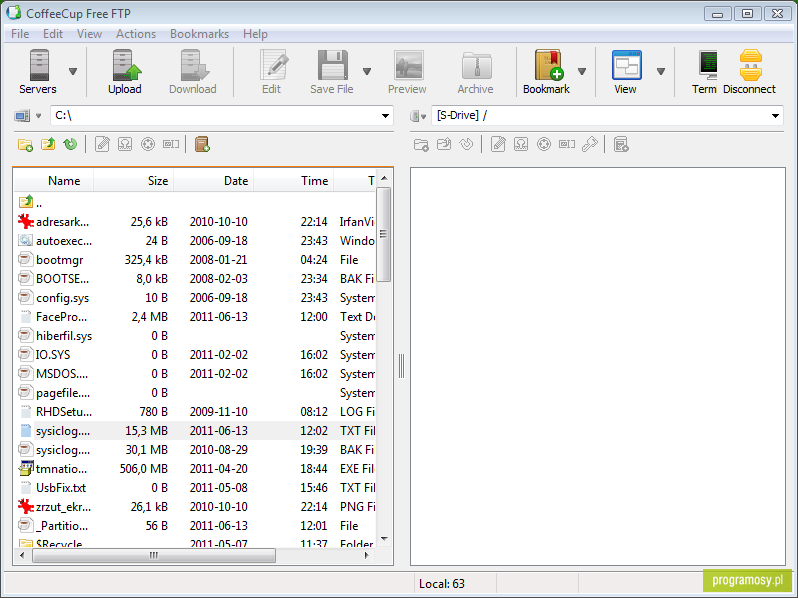
Task: Select the UsbFix.txt file
Action: coord(195,488)
